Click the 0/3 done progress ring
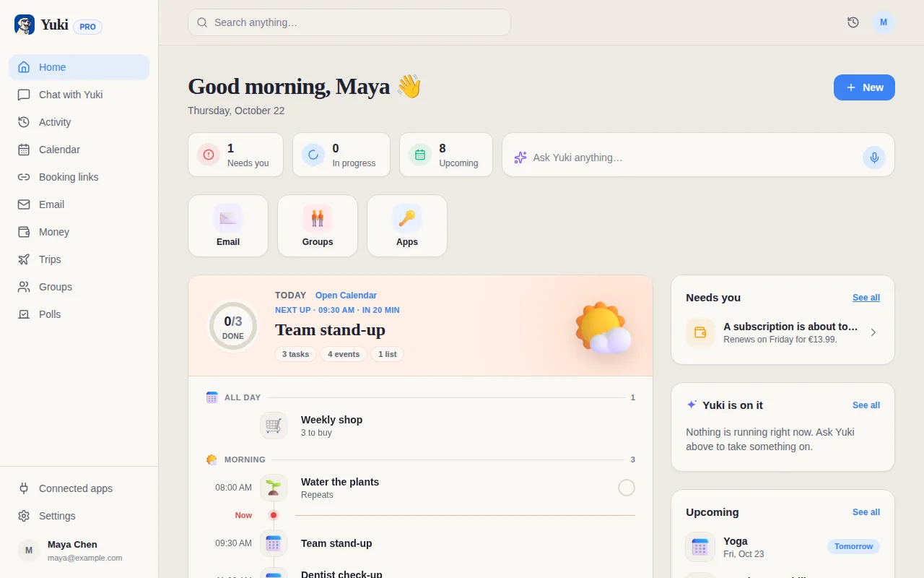The height and width of the screenshot is (578, 924). point(233,327)
